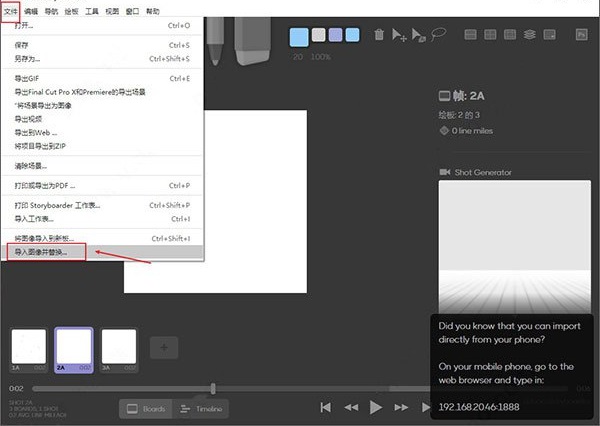Viewport: 600px width, 426px height.
Task: Toggle the thirds grid guide
Action: coord(470,35)
